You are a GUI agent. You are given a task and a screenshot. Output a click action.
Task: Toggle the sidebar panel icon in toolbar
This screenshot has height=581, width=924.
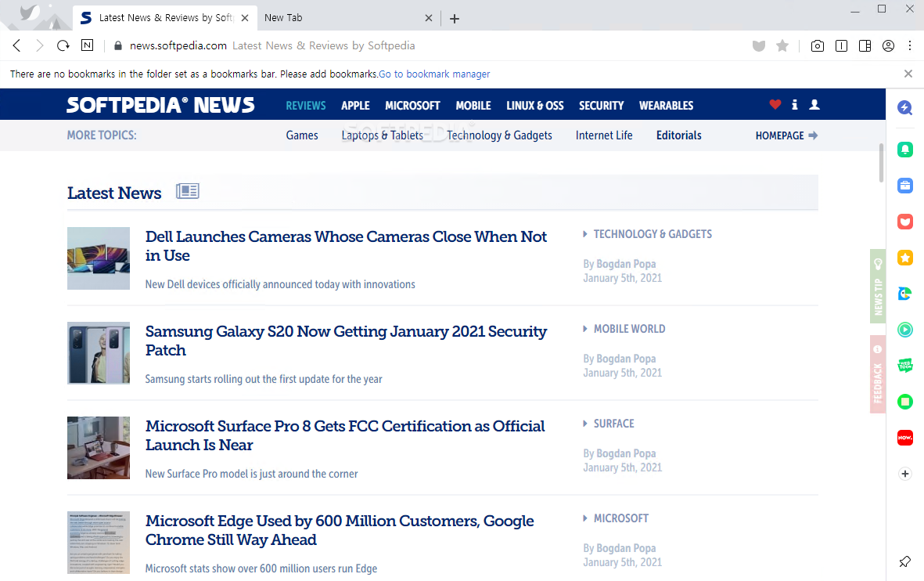click(865, 46)
